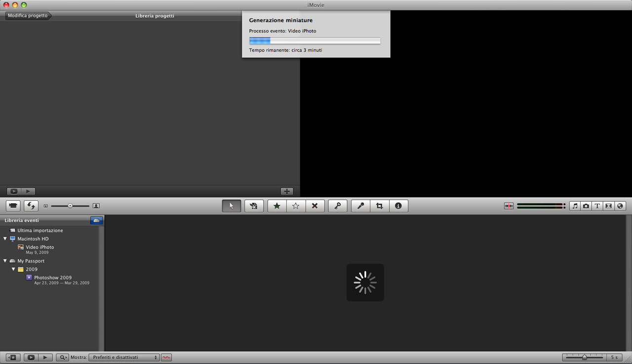Image resolution: width=632 pixels, height=364 pixels.
Task: Click the large thumbnail size icon
Action: 96,206
